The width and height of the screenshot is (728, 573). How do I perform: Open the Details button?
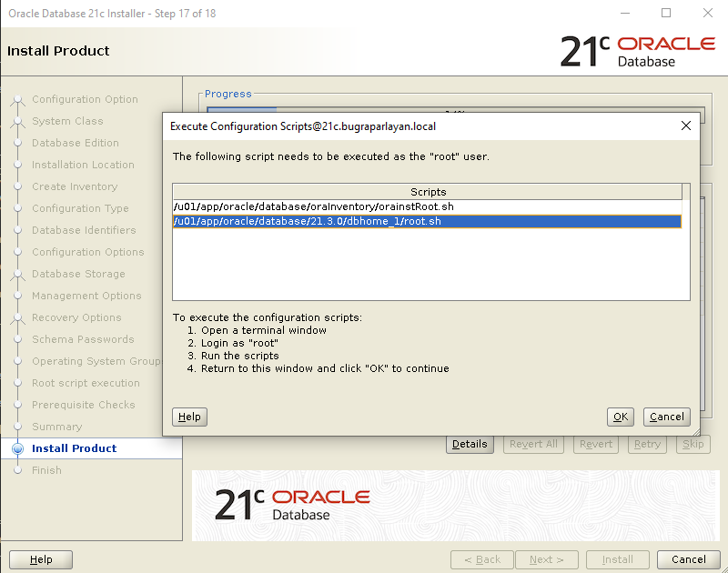point(470,444)
